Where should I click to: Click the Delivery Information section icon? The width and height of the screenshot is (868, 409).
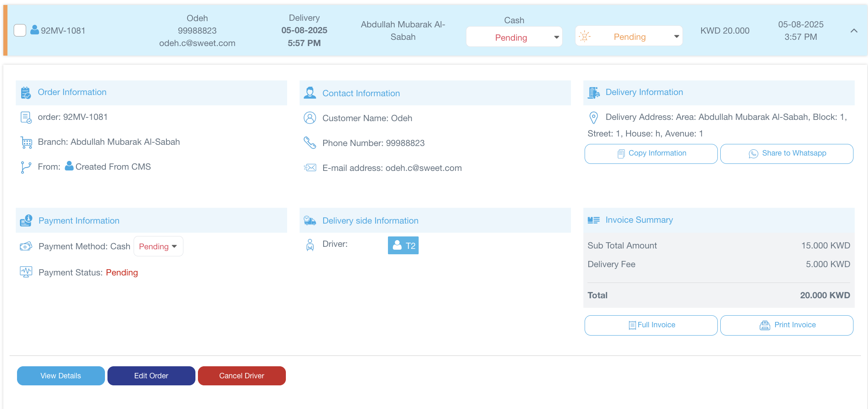tap(593, 93)
